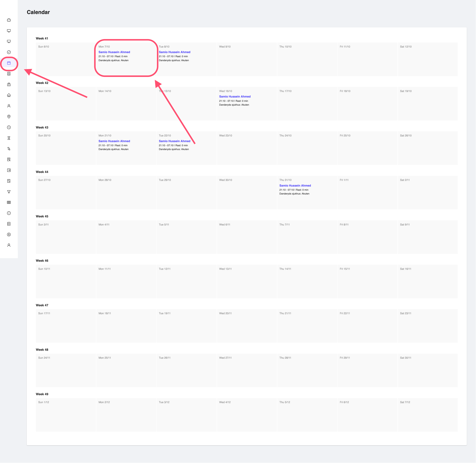Image resolution: width=476 pixels, height=463 pixels.
Task: Select the table grid icon in sidebar
Action: [x=9, y=202]
